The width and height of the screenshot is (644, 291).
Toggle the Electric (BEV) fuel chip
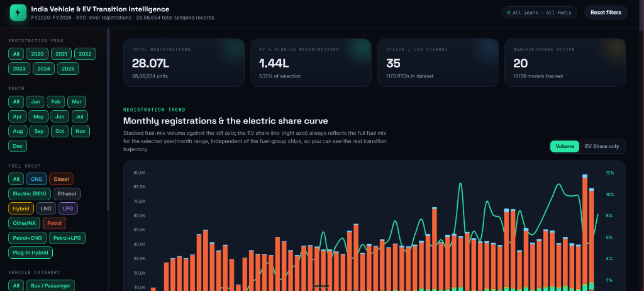30,194
